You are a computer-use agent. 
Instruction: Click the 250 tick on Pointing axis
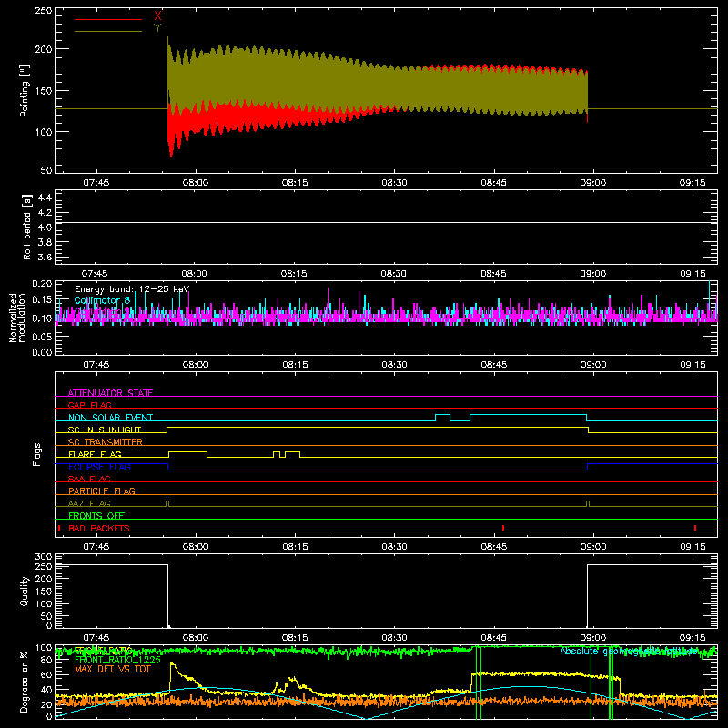(x=44, y=11)
